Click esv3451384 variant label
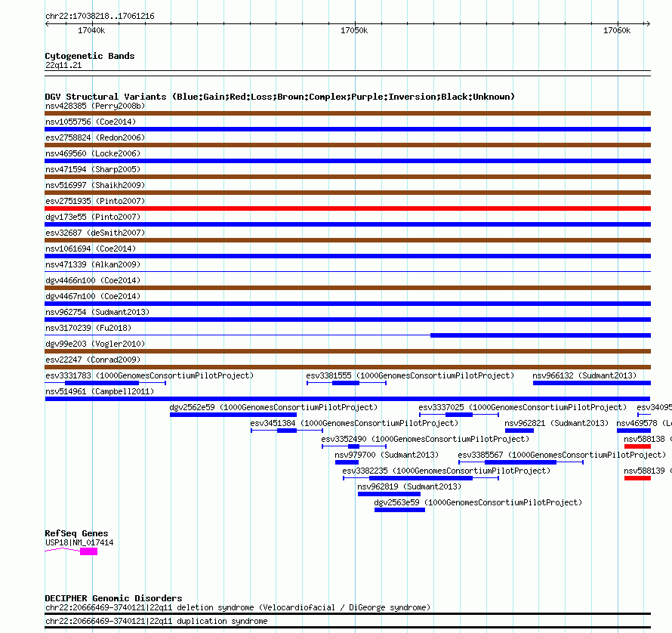 pos(354,423)
